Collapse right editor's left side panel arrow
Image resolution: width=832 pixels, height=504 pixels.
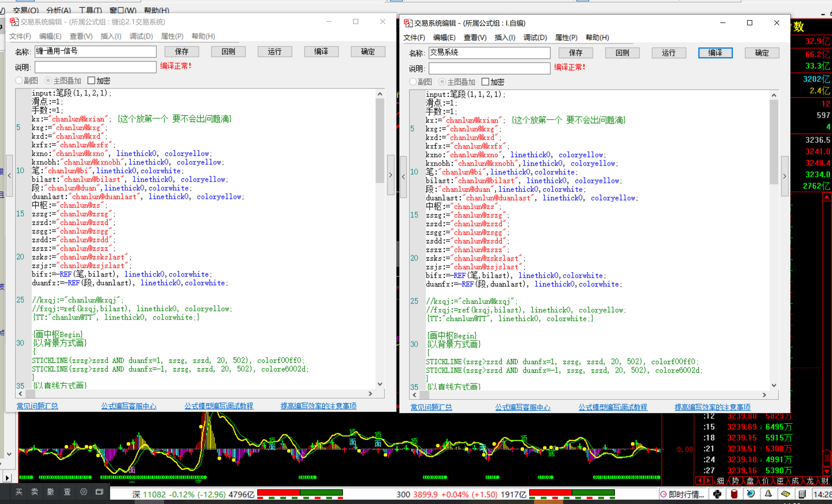point(403,177)
